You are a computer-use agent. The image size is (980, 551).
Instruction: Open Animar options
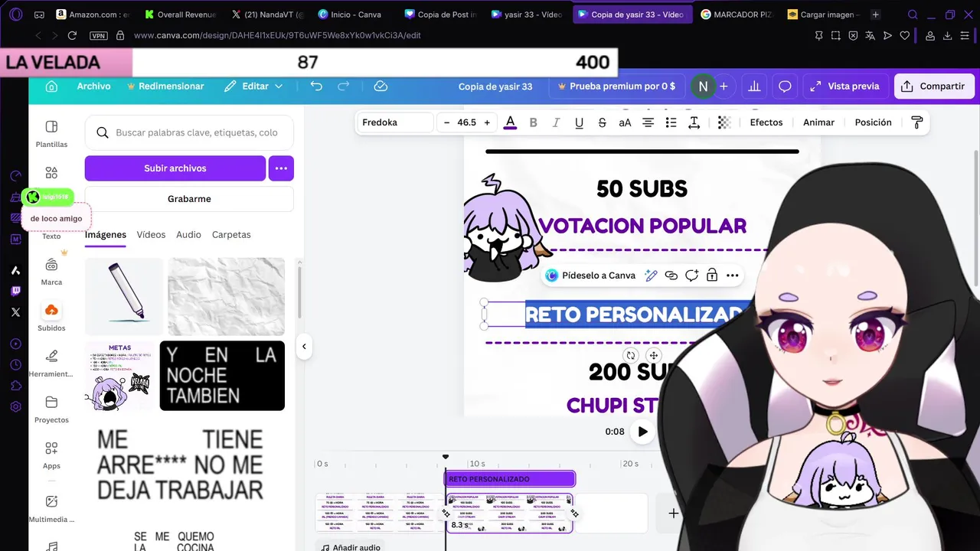coord(818,122)
